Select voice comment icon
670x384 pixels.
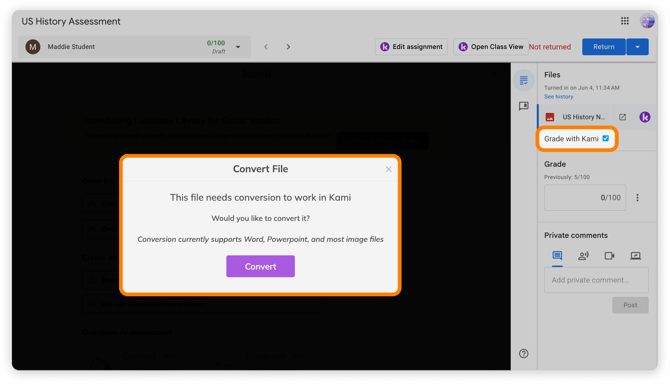pos(583,255)
